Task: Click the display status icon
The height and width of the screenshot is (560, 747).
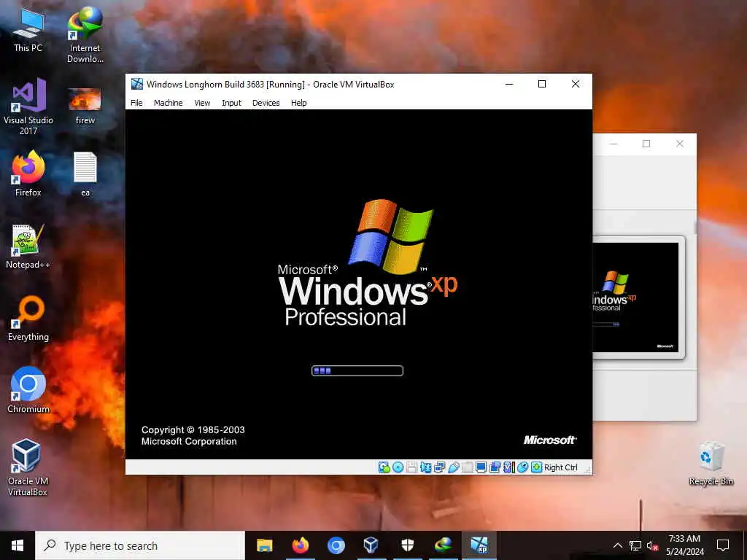Action: 481,467
